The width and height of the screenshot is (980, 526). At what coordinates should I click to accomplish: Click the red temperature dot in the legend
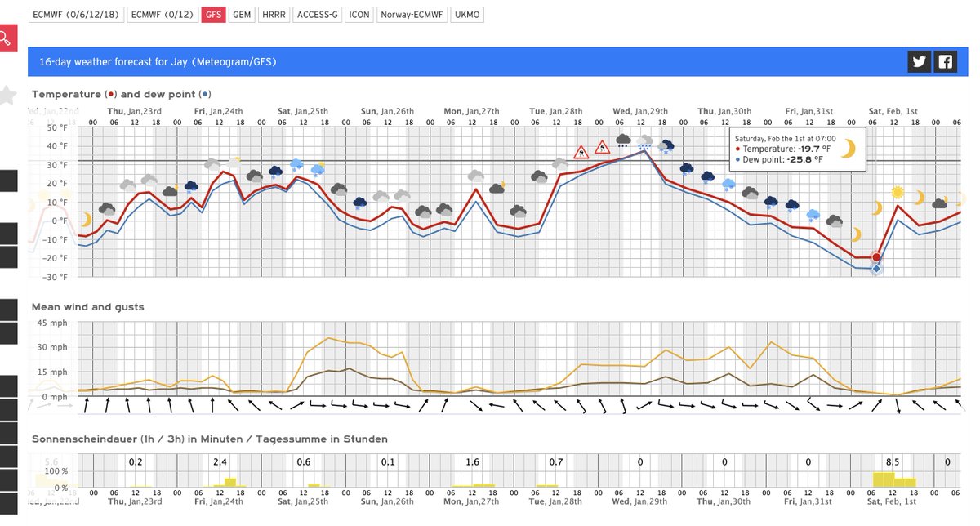pyautogui.click(x=110, y=95)
